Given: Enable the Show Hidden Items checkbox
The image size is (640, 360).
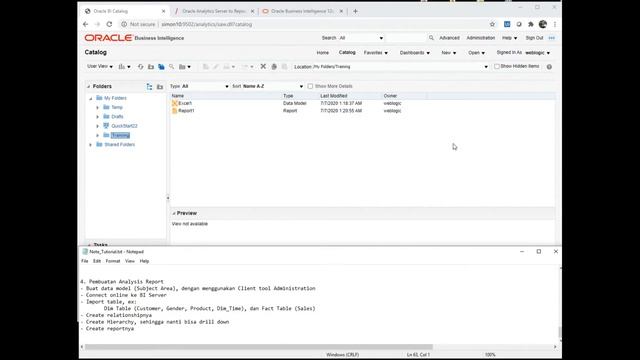Looking at the screenshot, I should click(497, 67).
